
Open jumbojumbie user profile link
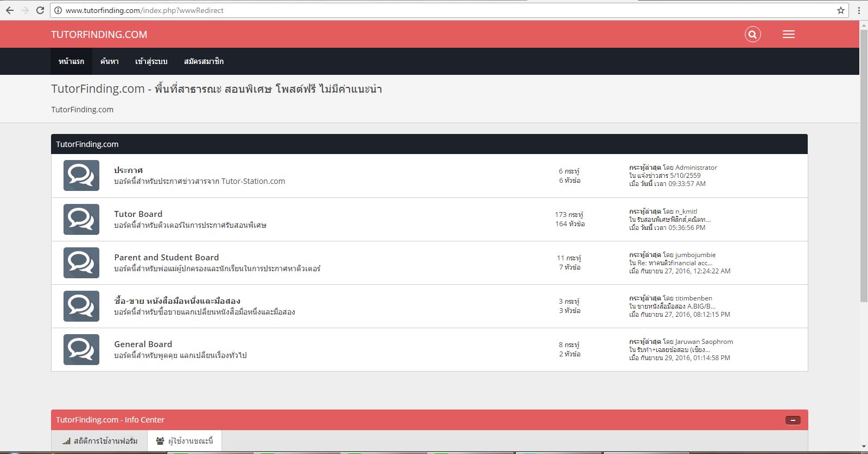tap(695, 255)
